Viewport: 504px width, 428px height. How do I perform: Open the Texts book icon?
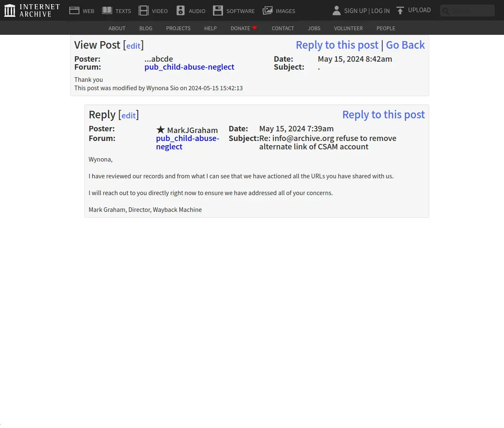[x=107, y=10]
